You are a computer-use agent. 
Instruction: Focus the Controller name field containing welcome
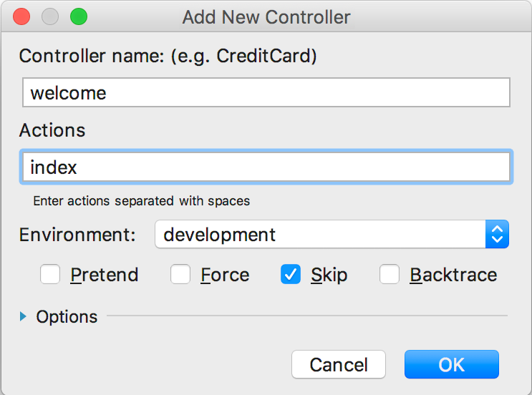click(266, 93)
